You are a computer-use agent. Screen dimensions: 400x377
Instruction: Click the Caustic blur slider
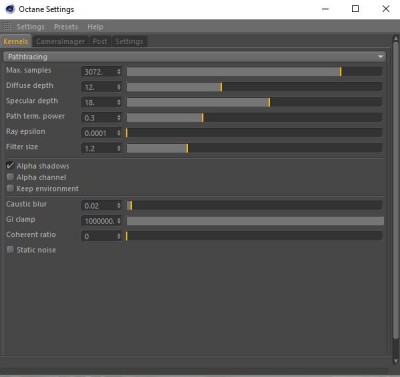click(x=254, y=205)
